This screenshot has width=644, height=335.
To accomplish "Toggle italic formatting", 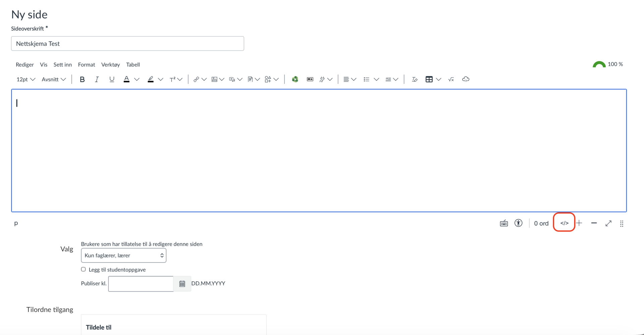I will pyautogui.click(x=97, y=79).
